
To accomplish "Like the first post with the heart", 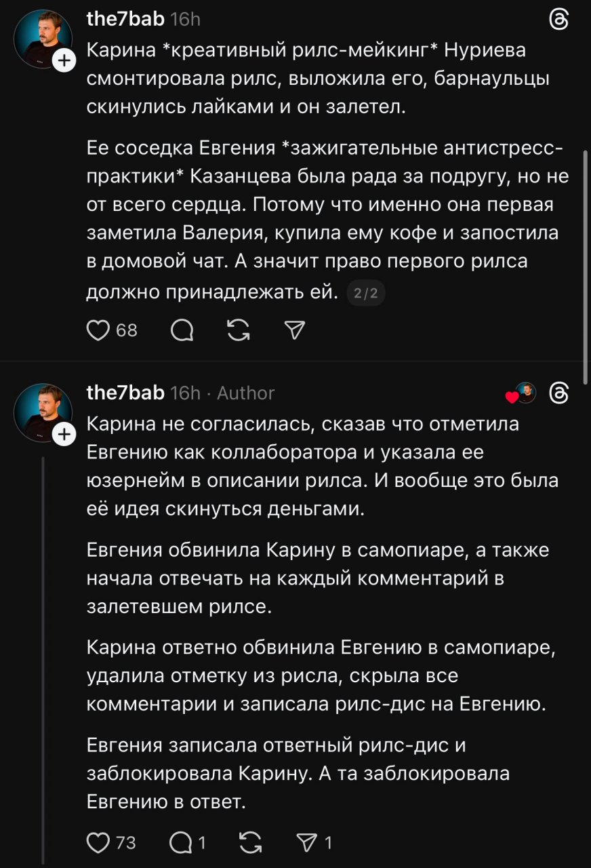I will pyautogui.click(x=99, y=330).
